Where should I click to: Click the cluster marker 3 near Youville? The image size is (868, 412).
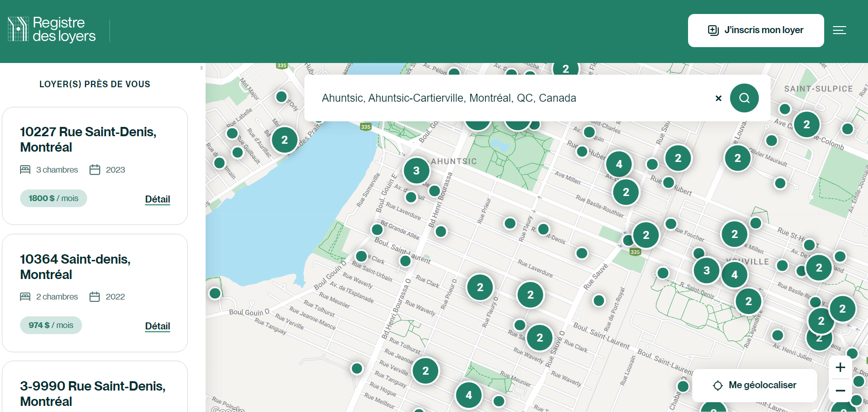point(706,271)
